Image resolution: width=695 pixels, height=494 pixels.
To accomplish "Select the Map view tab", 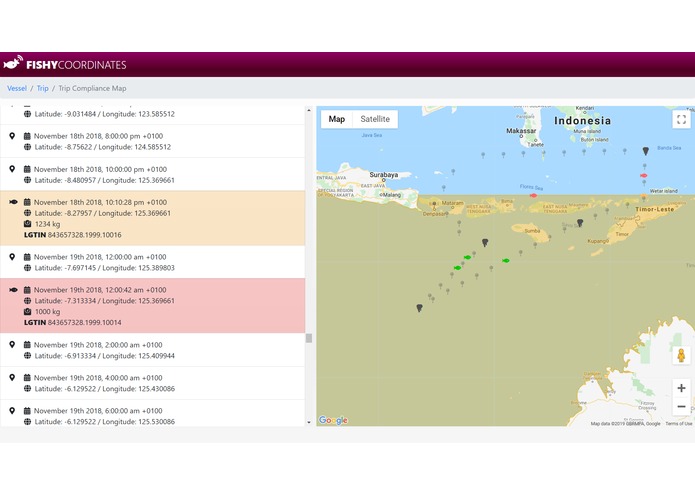I will coord(337,119).
